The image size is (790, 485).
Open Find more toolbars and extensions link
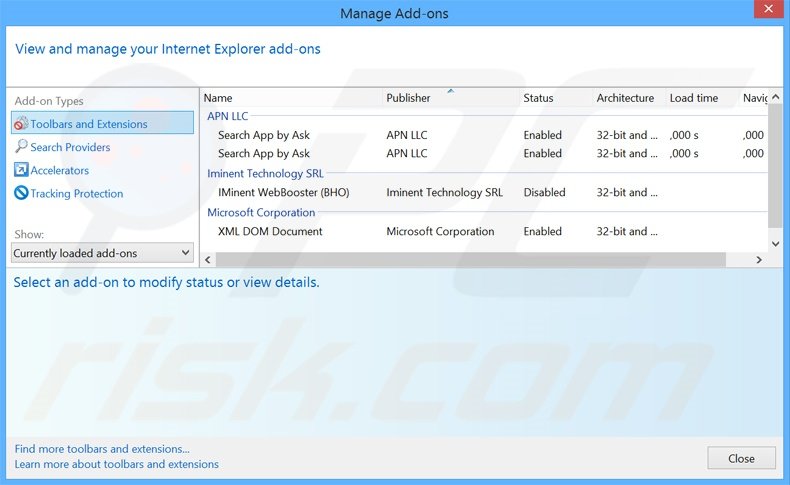tap(102, 449)
